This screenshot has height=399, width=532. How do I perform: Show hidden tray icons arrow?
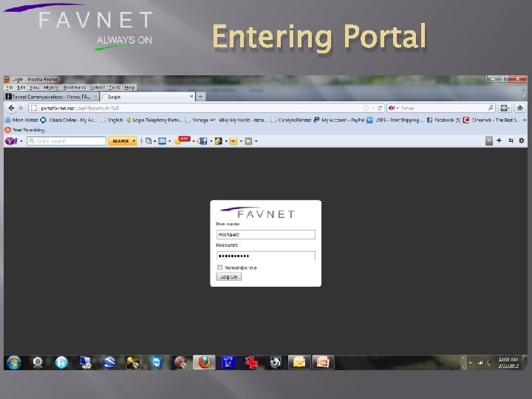[470, 363]
